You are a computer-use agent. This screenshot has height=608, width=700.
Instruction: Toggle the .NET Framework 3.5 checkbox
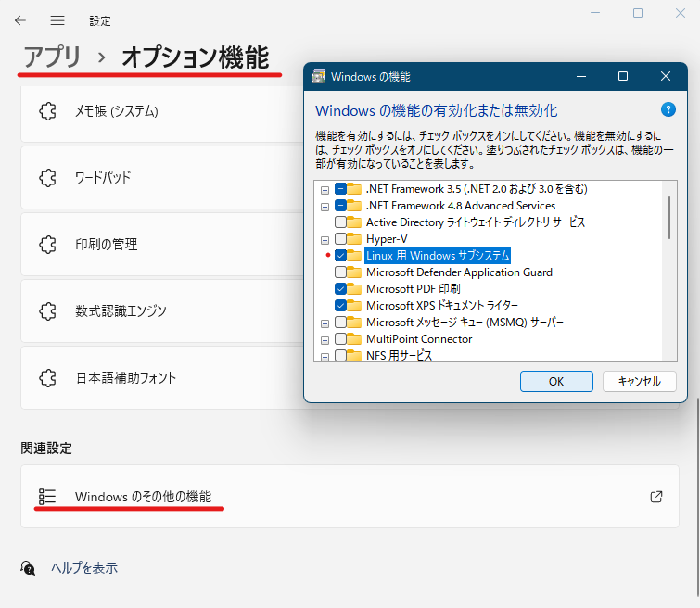340,189
